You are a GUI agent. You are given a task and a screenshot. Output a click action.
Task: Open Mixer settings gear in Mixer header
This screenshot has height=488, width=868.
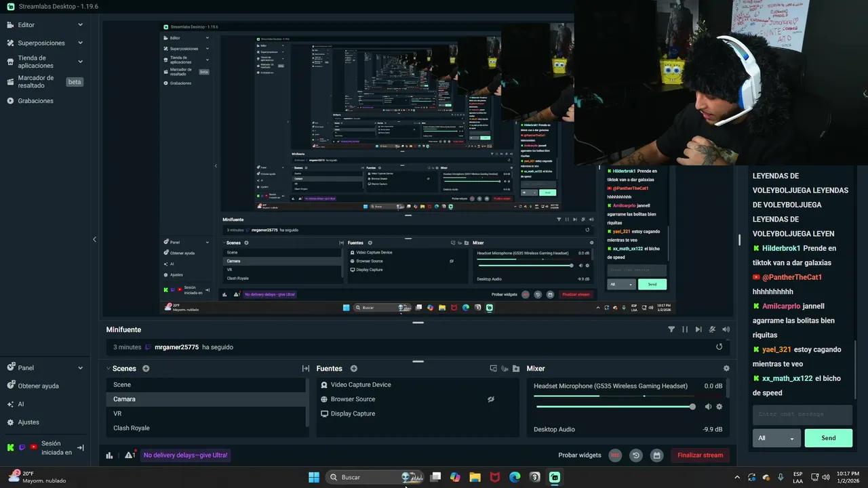(x=726, y=369)
